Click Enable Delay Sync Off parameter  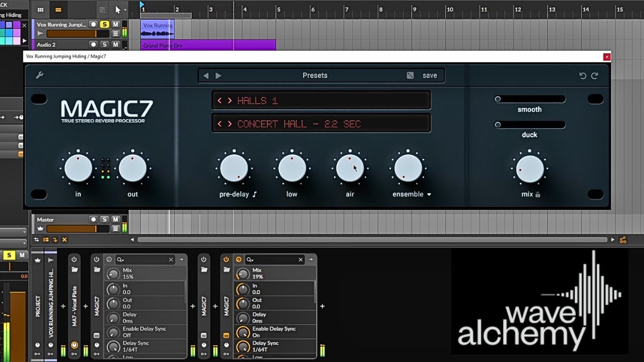coord(144,332)
